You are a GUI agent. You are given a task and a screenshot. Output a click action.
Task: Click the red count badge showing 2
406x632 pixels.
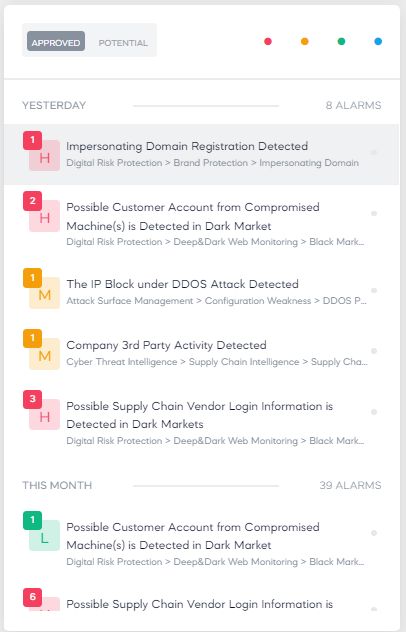click(x=33, y=200)
